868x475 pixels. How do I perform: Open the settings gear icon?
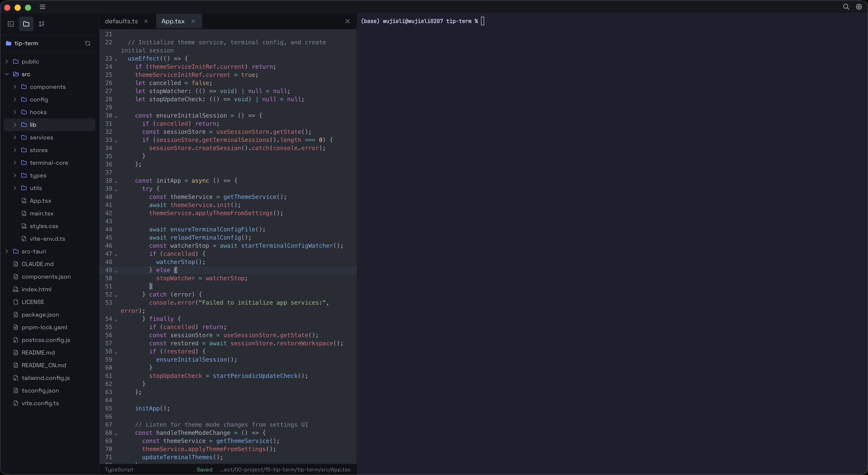pos(859,7)
